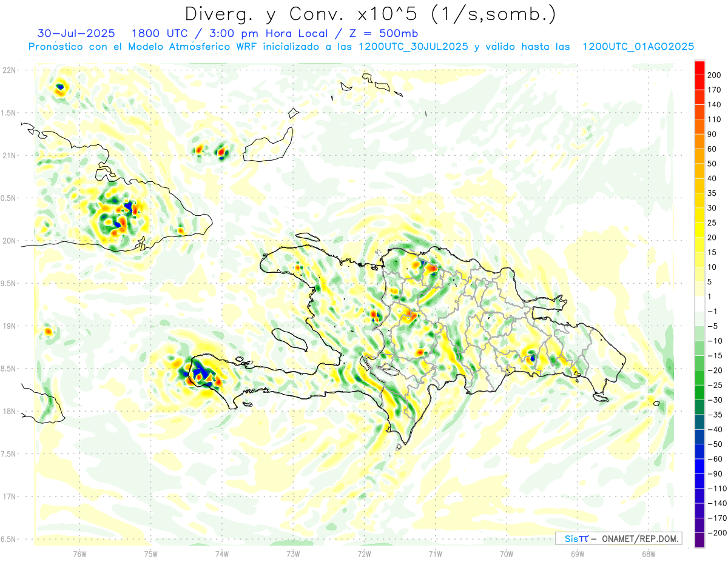Click the '-40' value on the color scale
This screenshot has height=562, width=728.
(x=716, y=430)
